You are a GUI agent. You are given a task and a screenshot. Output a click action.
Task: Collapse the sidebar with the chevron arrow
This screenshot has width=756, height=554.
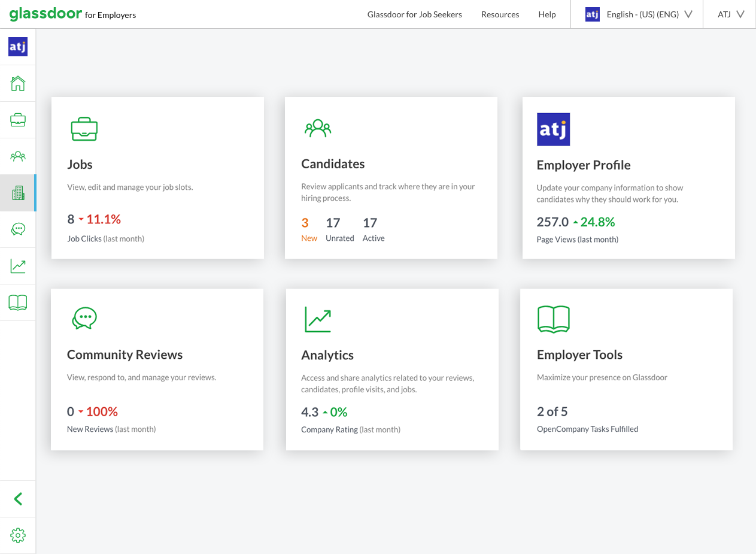tap(18, 499)
